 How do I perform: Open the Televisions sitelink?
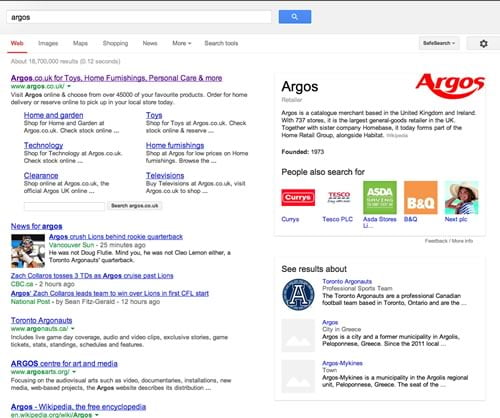pos(165,175)
